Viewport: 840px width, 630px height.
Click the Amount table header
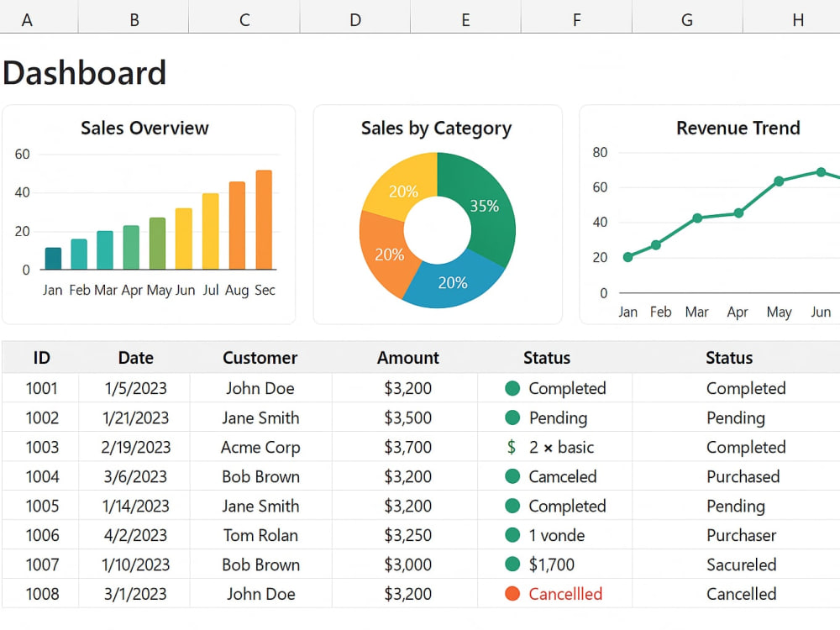(x=407, y=357)
